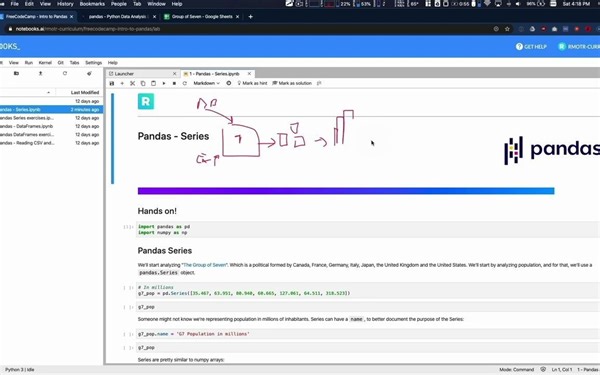Create new folder in file browser
The width and height of the screenshot is (600, 375).
click(x=16, y=73)
